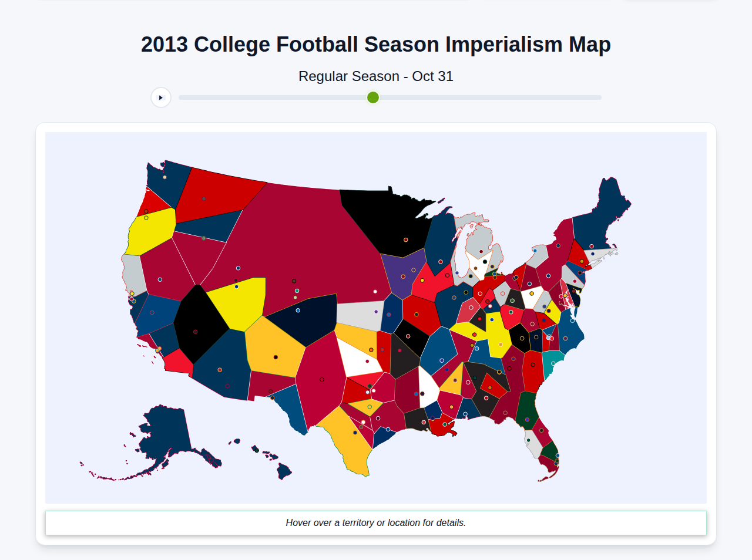Screen dimensions: 752x560
Task: Click the green timeline slider handle
Action: point(372,97)
